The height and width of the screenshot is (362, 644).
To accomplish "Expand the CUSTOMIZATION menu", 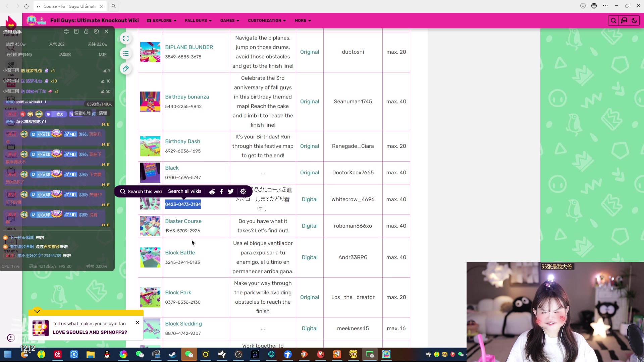I will click(x=267, y=20).
